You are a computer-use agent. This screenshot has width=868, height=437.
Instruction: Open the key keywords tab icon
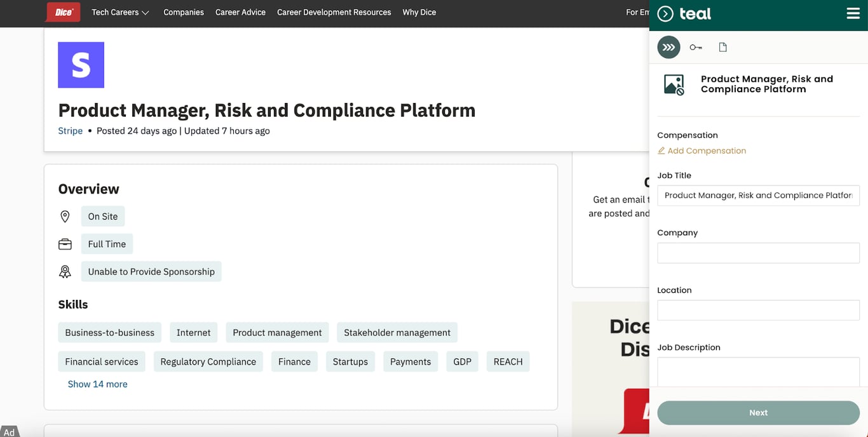pyautogui.click(x=696, y=47)
